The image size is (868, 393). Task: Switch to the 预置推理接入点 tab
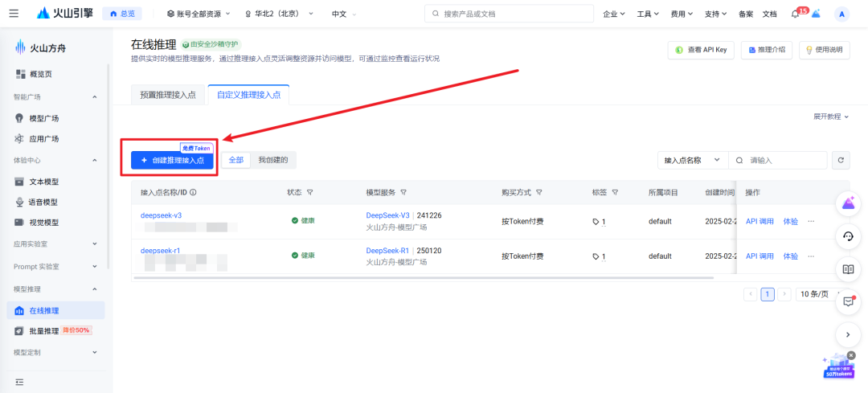coord(168,95)
